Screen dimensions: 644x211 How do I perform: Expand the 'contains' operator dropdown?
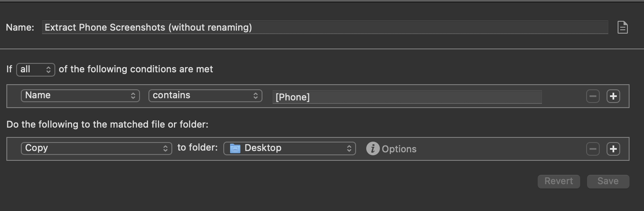(x=205, y=95)
